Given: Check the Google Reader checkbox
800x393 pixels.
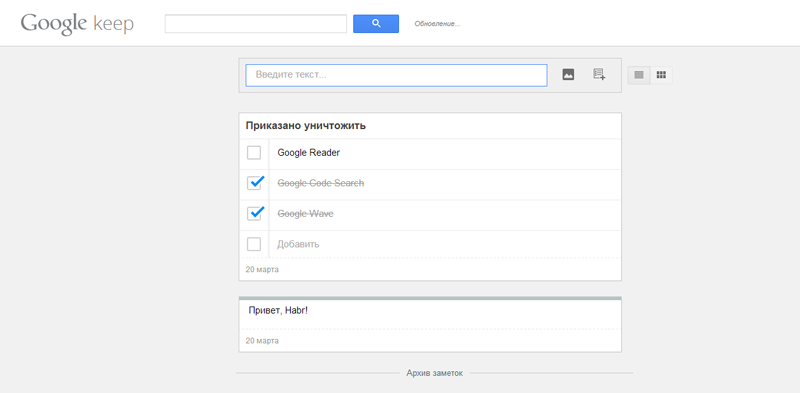Looking at the screenshot, I should coord(254,153).
